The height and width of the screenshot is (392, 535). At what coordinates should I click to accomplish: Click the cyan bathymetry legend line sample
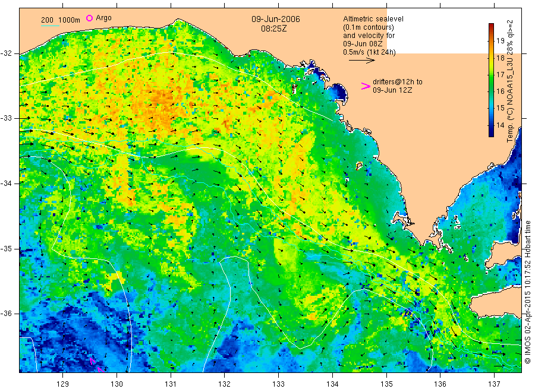pos(50,26)
